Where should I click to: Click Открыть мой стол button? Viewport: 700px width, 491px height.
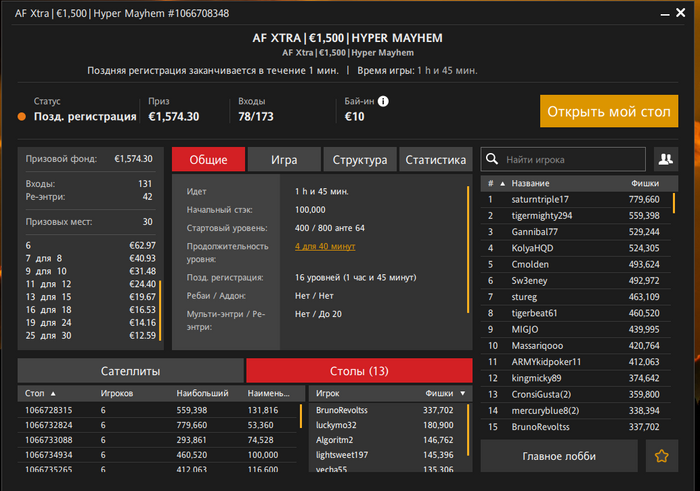[609, 111]
